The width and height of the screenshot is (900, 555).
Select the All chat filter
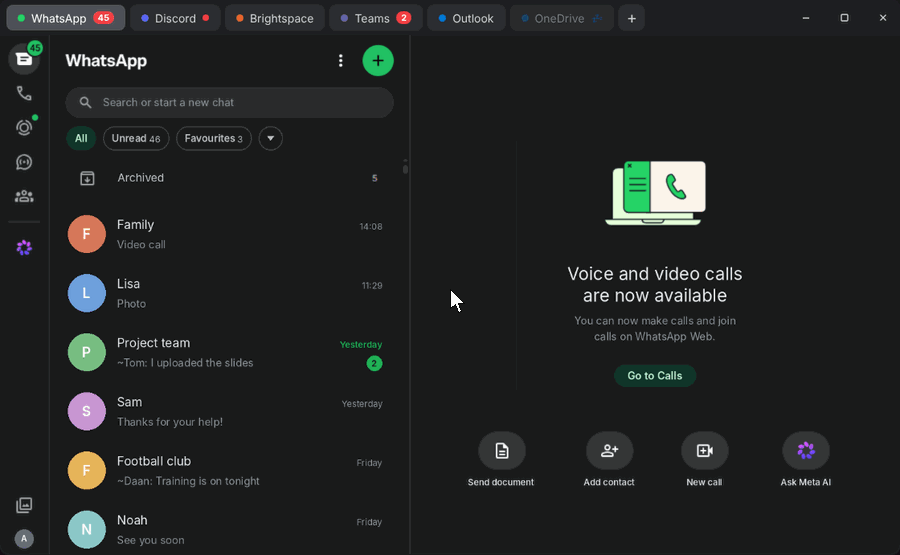[x=81, y=138]
